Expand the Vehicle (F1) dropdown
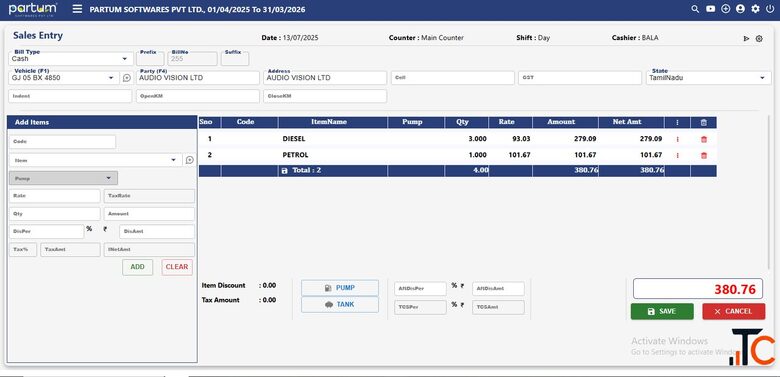Image resolution: width=780 pixels, height=377 pixels. tap(110, 78)
